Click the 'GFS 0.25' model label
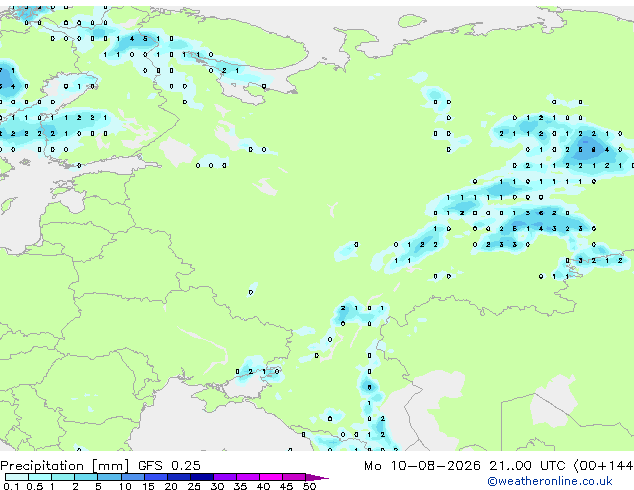The height and width of the screenshot is (490, 634). pyautogui.click(x=169, y=465)
